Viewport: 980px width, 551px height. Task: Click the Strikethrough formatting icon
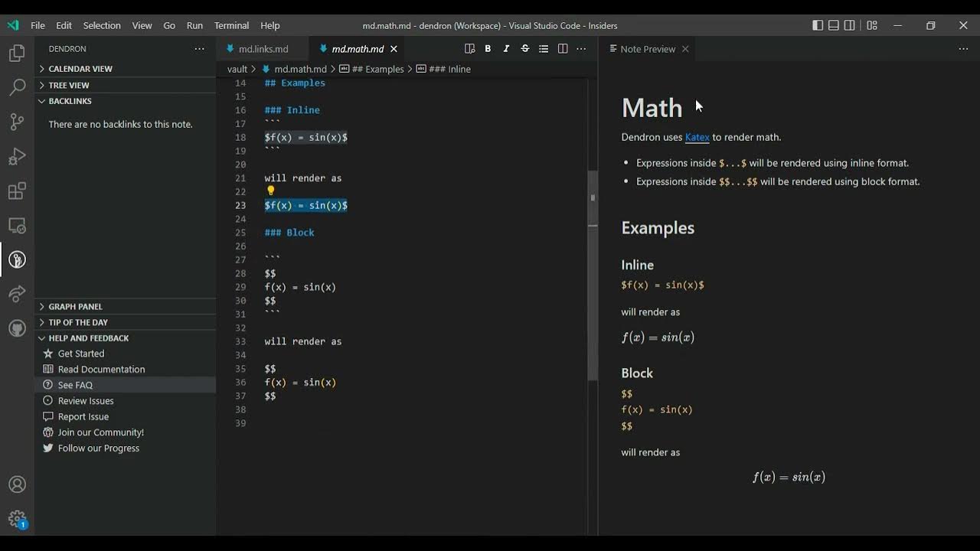(x=525, y=49)
